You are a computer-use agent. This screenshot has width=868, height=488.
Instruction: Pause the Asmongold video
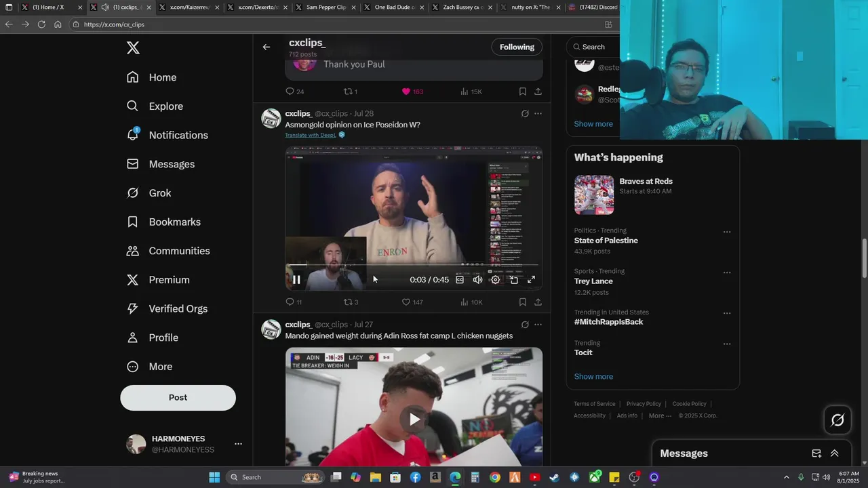point(296,280)
